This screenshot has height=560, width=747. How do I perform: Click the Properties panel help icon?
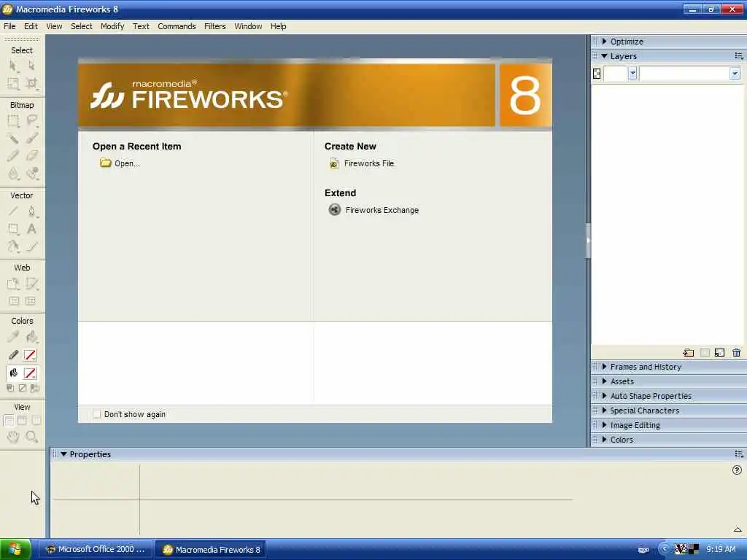pyautogui.click(x=737, y=470)
